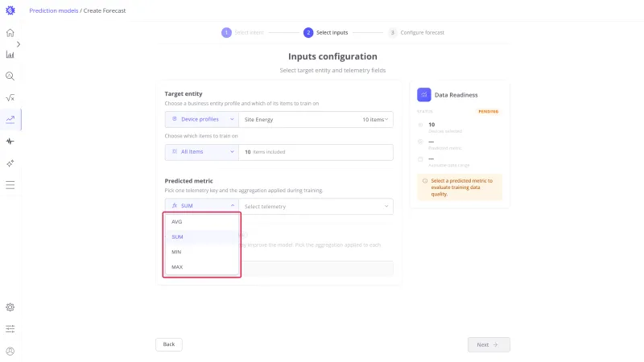Click the Data Readiness chart icon
The width and height of the screenshot is (644, 362).
424,95
